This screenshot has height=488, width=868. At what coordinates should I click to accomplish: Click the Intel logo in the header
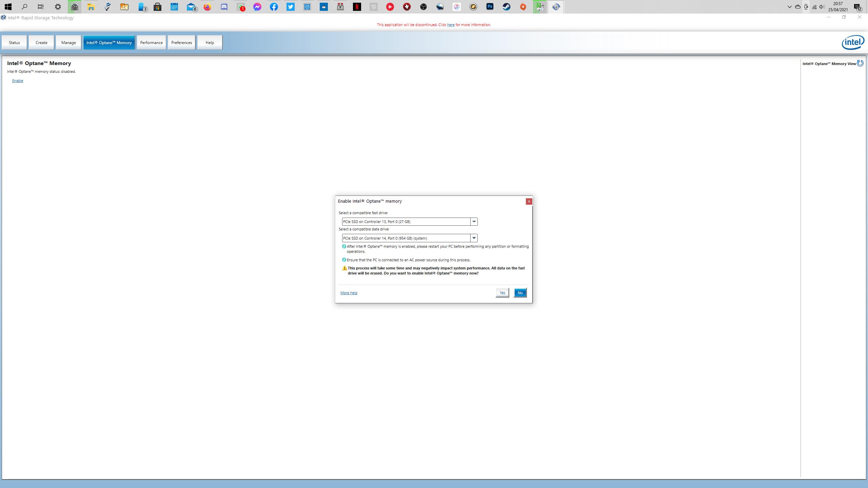(x=853, y=42)
